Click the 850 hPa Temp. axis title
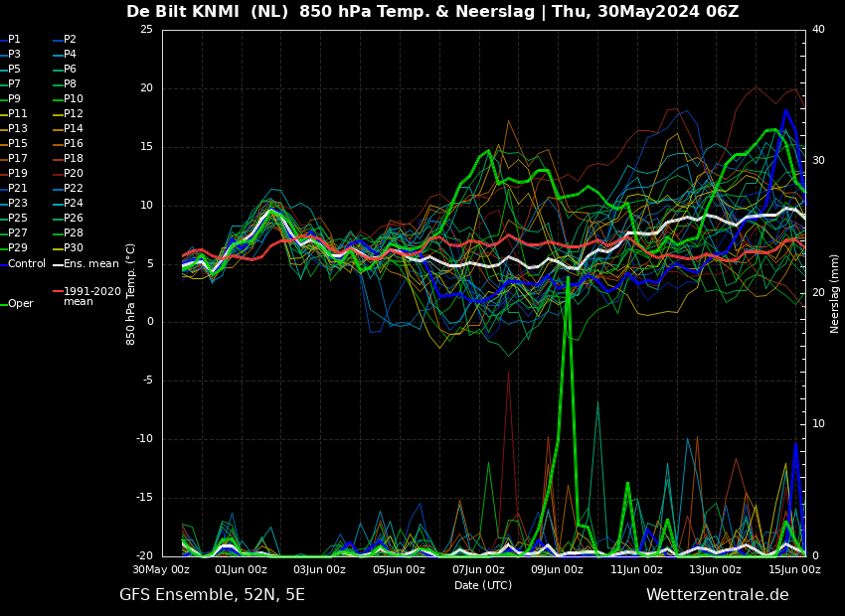 tap(130, 294)
